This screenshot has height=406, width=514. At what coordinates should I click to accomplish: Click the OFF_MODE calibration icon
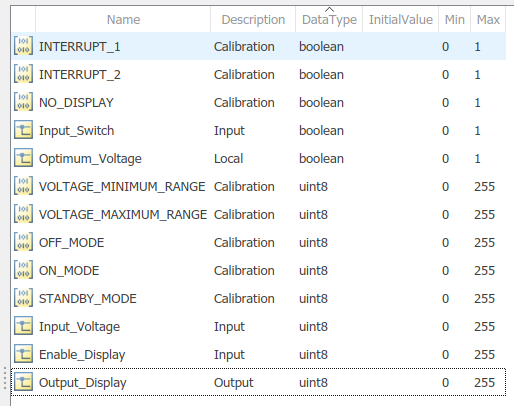tap(23, 242)
